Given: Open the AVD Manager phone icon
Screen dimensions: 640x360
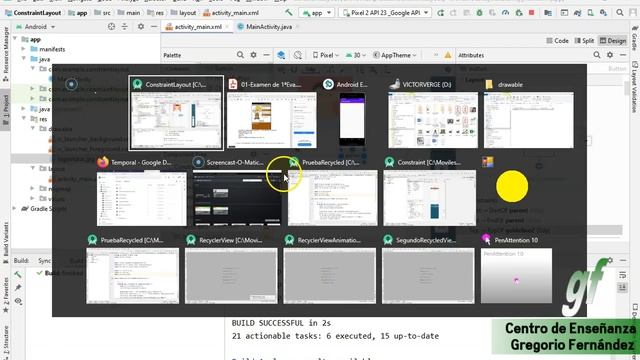Looking at the screenshot, I should (590, 13).
